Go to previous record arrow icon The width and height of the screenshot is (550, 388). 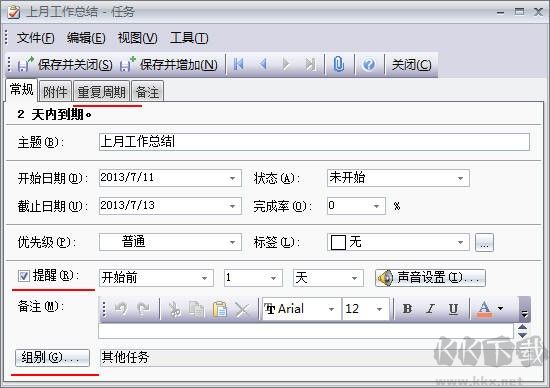pyautogui.click(x=263, y=64)
